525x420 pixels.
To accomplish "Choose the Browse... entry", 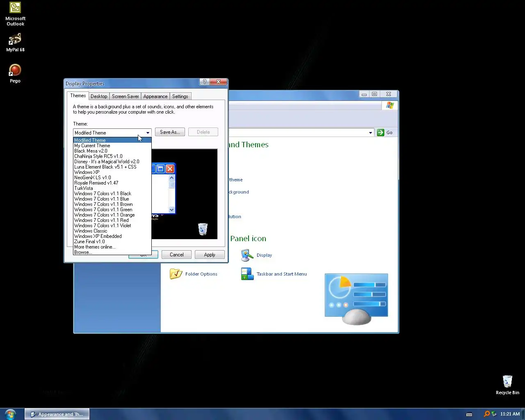I will click(112, 252).
